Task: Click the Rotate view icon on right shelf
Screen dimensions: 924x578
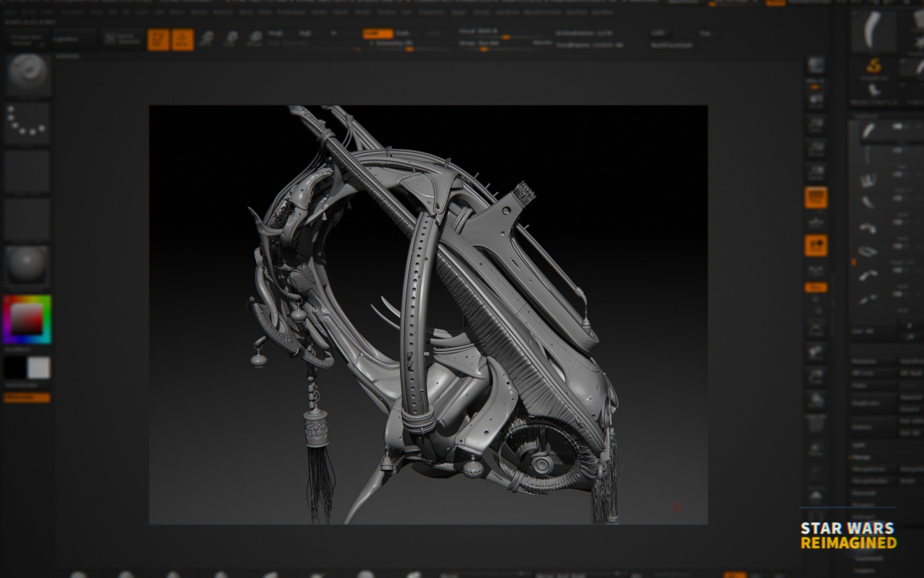Action: point(815,400)
